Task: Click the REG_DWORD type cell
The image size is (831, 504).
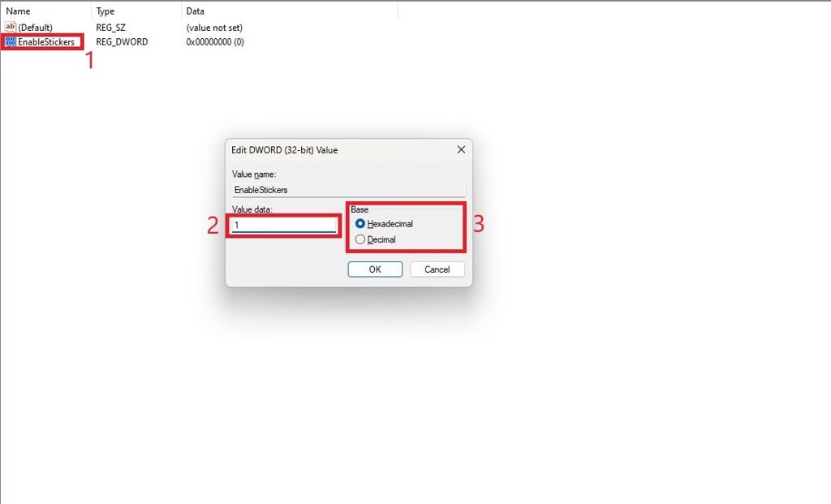Action: pos(122,42)
